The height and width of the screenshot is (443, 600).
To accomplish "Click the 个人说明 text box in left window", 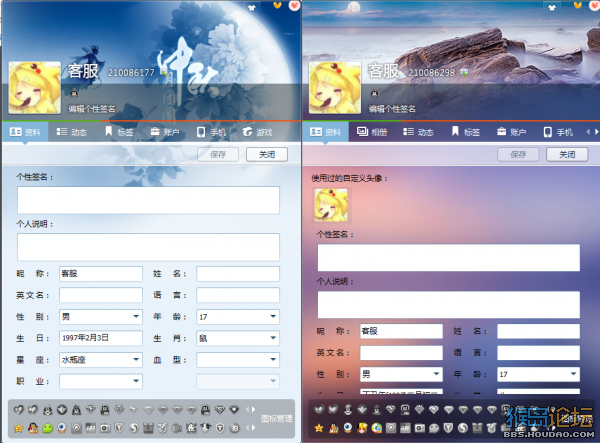I will click(148, 247).
